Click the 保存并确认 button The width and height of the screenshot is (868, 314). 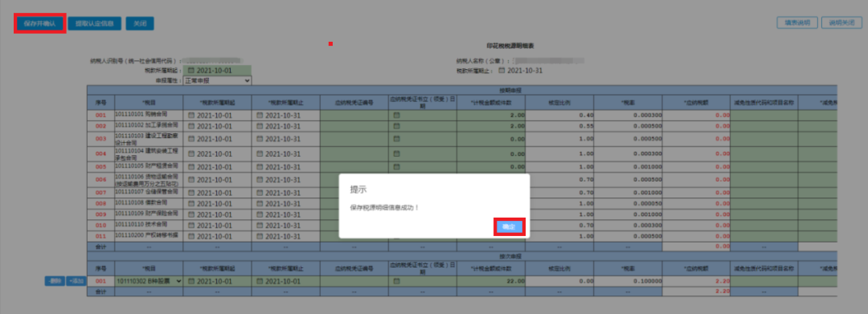pyautogui.click(x=40, y=24)
